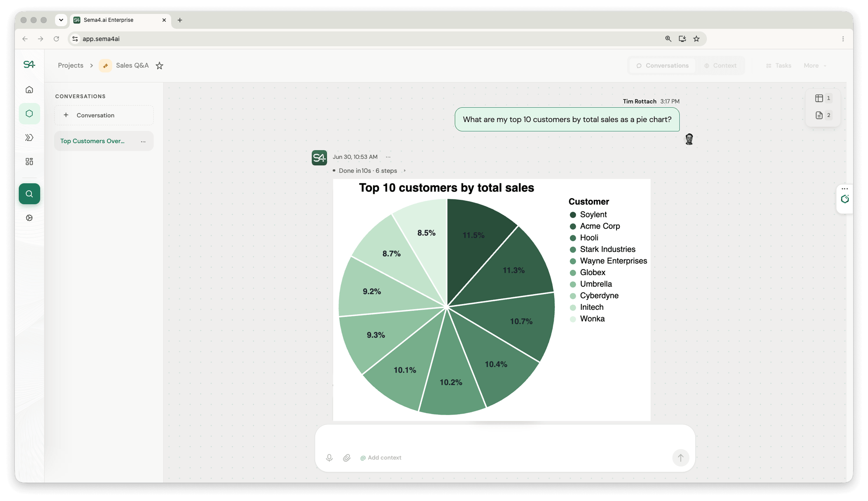Star the Sales Q&A project
The height and width of the screenshot is (501, 868).
159,65
